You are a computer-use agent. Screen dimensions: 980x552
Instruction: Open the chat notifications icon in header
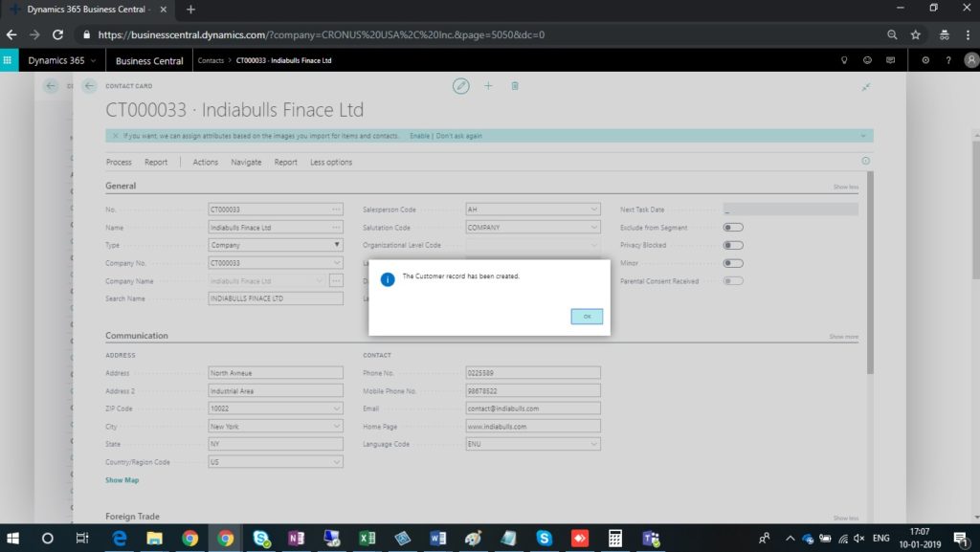[891, 60]
